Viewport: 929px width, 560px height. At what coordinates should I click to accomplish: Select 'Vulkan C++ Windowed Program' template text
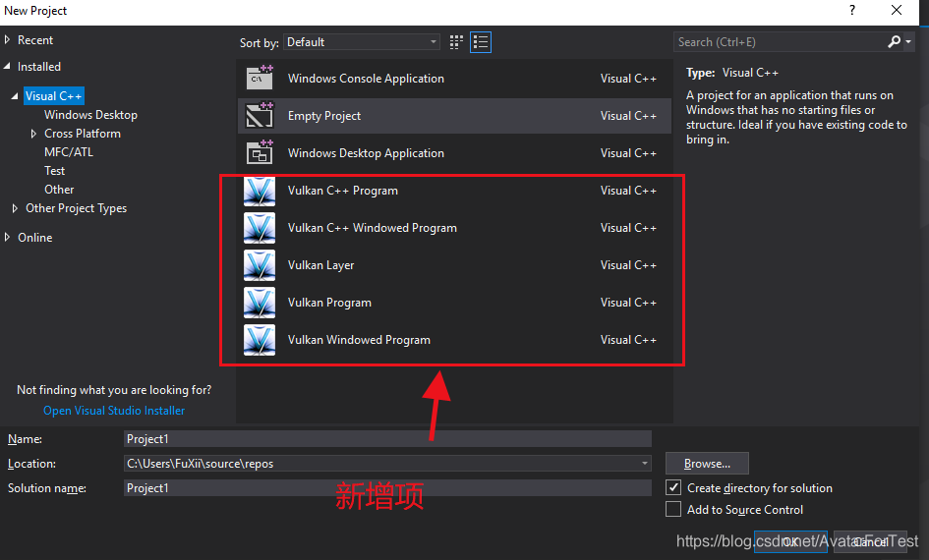click(372, 228)
